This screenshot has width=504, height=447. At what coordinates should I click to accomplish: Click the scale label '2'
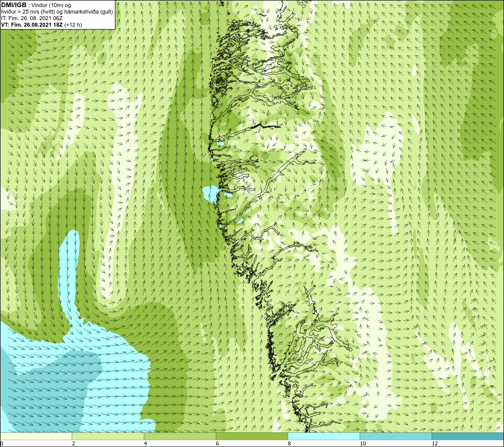pos(74,444)
